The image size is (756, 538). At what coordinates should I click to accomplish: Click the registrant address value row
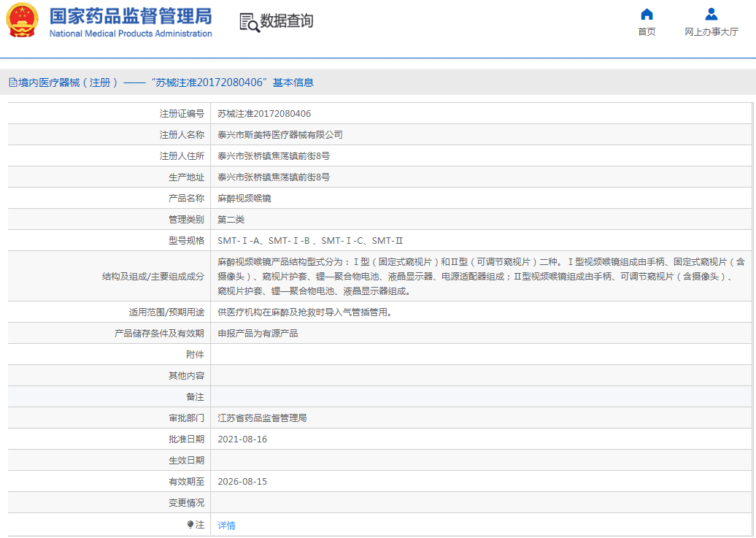(x=274, y=156)
